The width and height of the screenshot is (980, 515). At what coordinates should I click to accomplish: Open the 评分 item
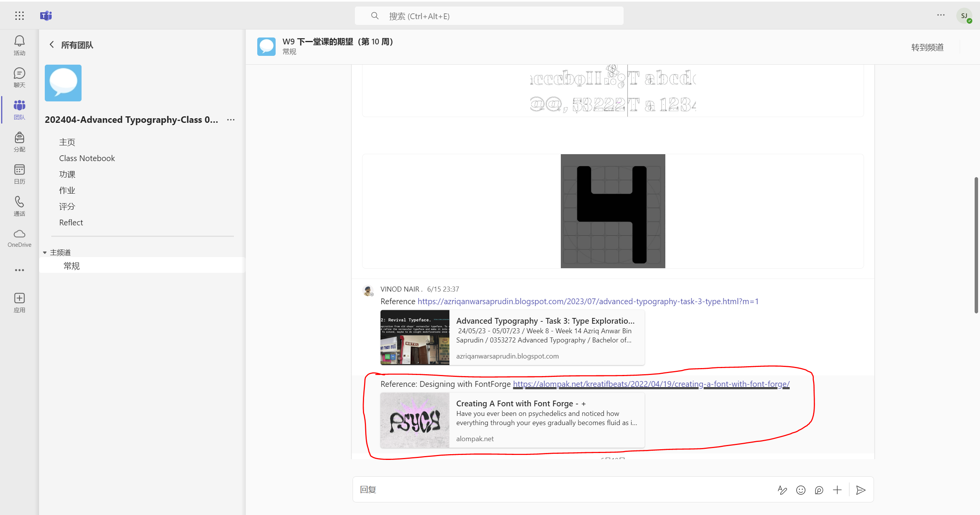tap(67, 207)
